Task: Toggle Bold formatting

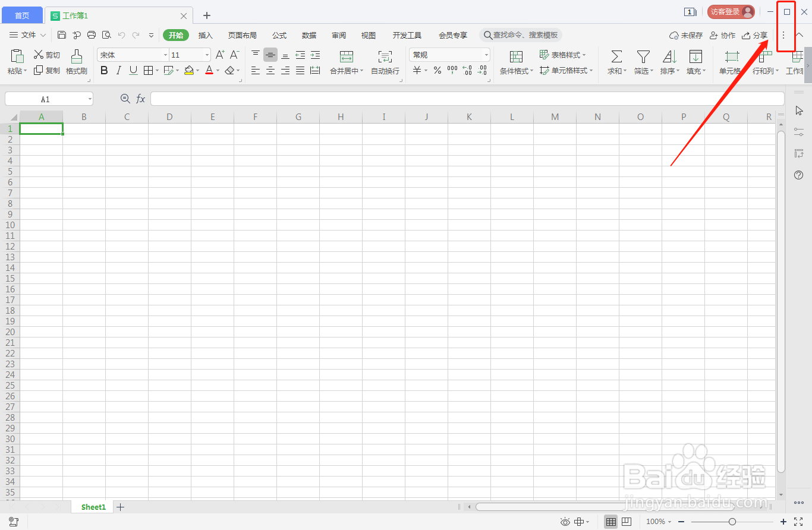Action: (104, 71)
